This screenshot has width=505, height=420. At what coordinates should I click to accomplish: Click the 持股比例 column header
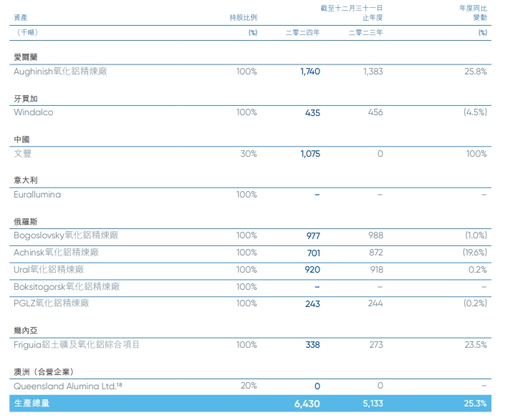coord(243,16)
